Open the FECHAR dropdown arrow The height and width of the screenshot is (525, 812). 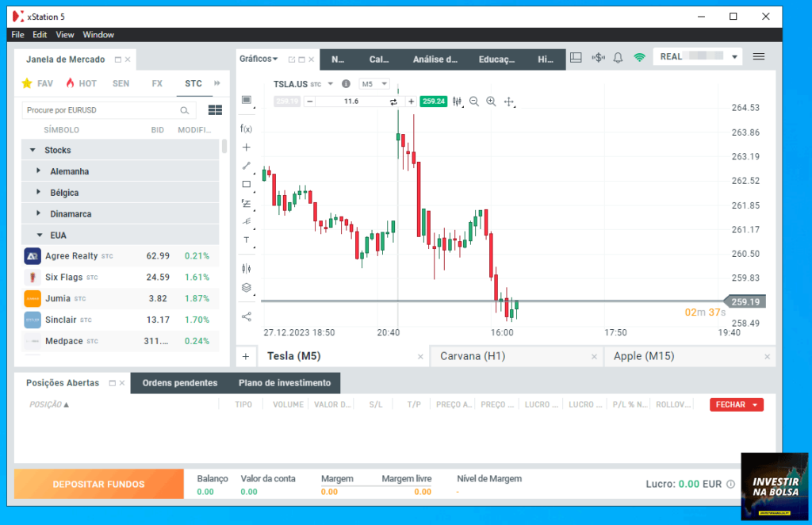coord(755,405)
